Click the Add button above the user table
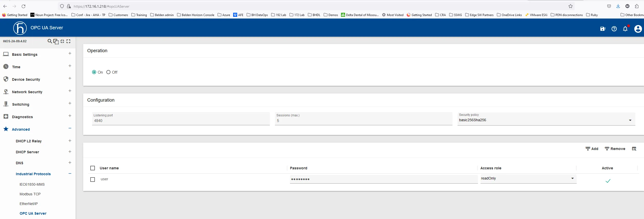This screenshot has height=219, width=644. [592, 149]
